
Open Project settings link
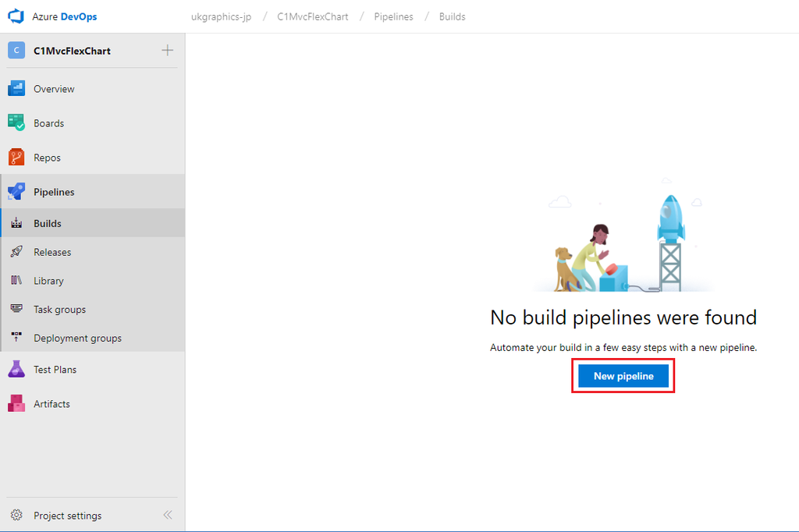67,516
